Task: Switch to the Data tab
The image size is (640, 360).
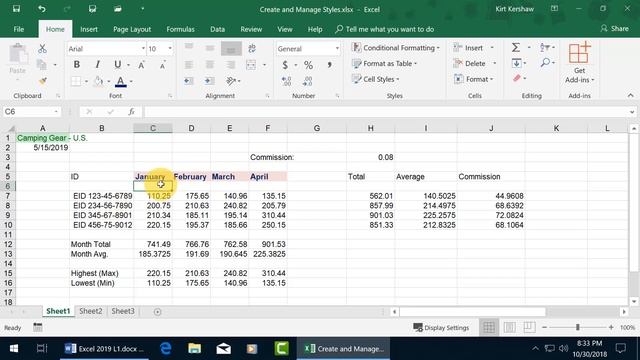Action: click(217, 29)
